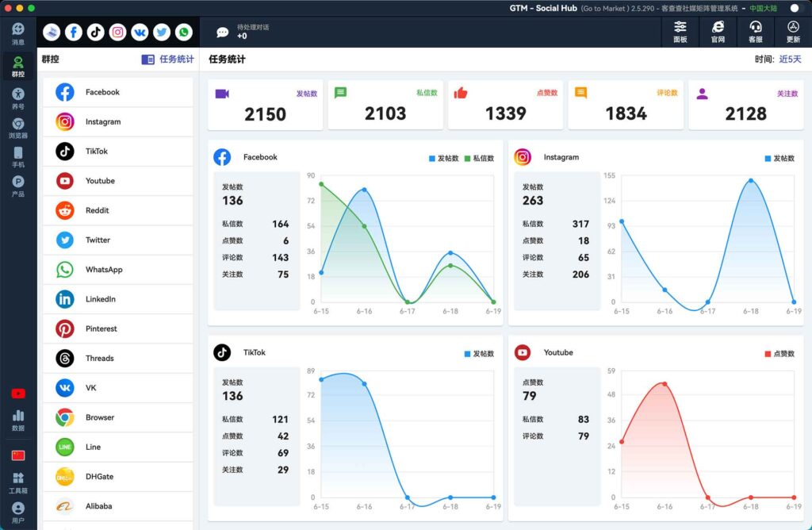This screenshot has width=812, height=530.
Task: Click the 更新 update button
Action: tap(793, 32)
